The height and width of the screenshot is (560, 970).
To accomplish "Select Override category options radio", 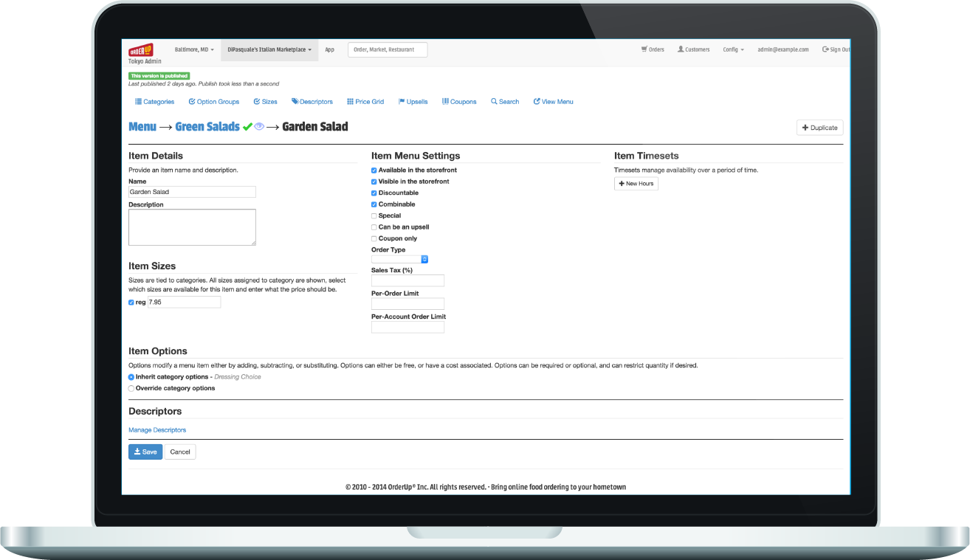I will coord(131,388).
